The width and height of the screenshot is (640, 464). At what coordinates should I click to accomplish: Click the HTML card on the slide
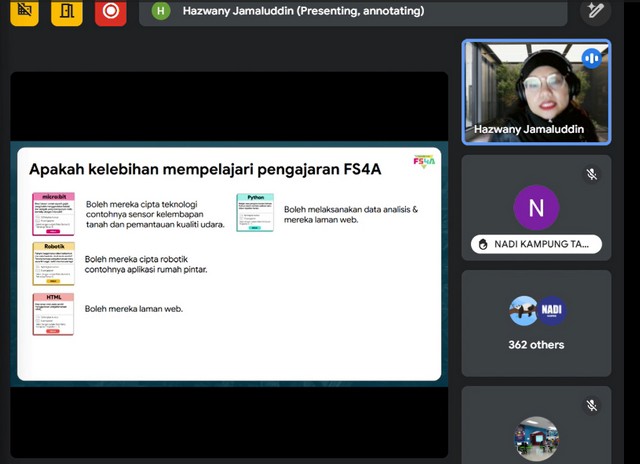[x=53, y=313]
